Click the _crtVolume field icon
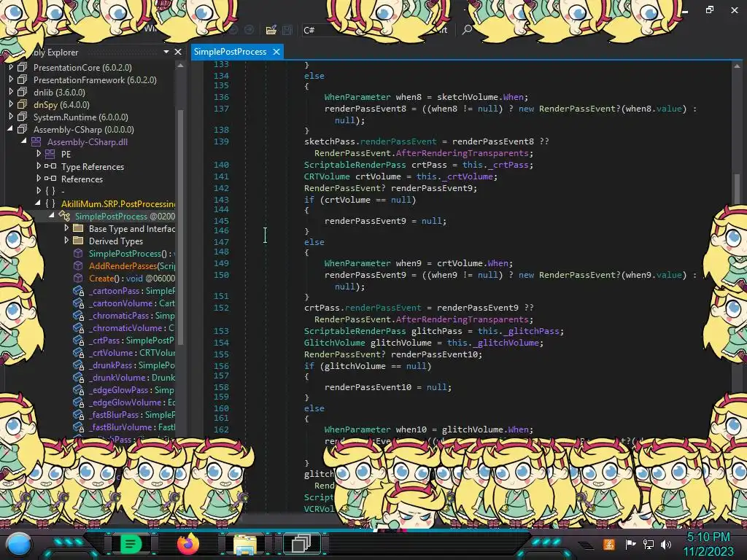 (78, 352)
